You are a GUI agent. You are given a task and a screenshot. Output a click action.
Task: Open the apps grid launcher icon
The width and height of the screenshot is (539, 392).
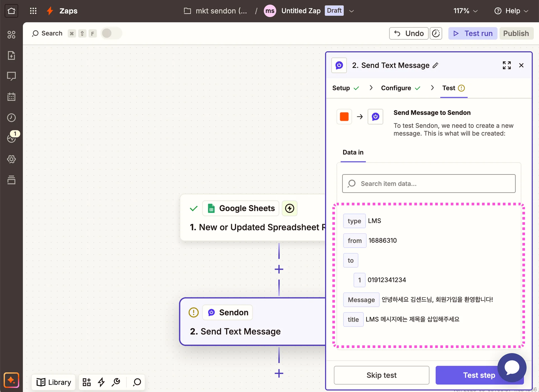(33, 11)
